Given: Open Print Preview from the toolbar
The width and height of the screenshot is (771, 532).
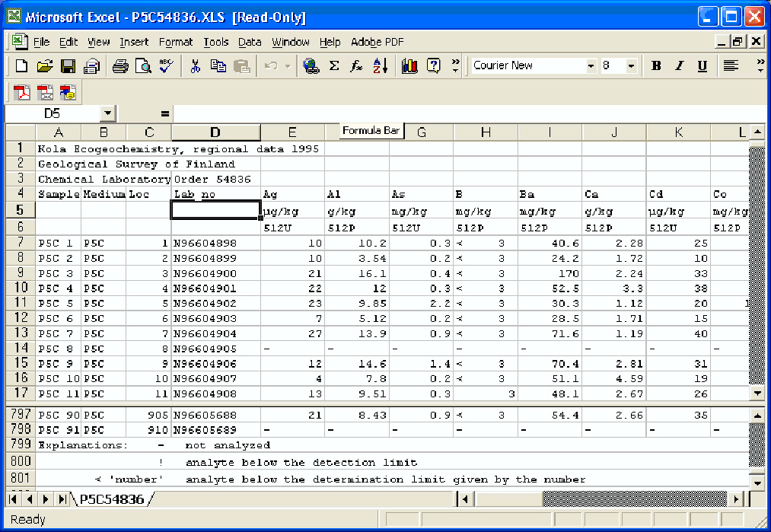Looking at the screenshot, I should pyautogui.click(x=143, y=66).
